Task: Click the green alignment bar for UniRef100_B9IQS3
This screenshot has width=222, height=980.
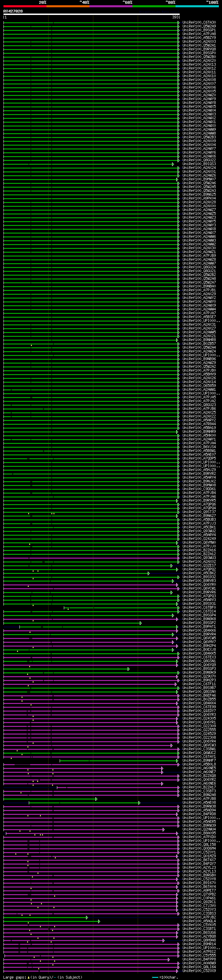Action: tap(88, 164)
